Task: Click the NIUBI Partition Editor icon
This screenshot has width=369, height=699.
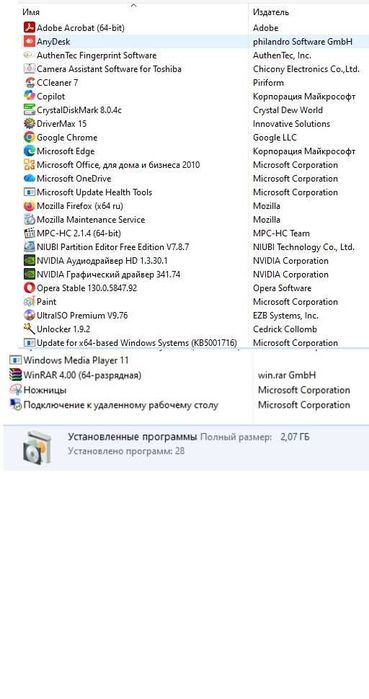Action: [29, 247]
